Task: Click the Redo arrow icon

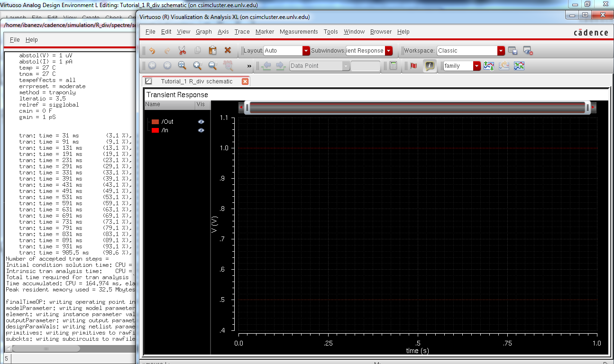Action: [167, 51]
